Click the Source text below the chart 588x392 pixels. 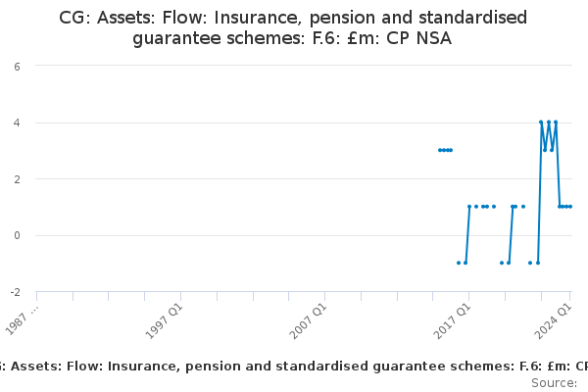(555, 383)
